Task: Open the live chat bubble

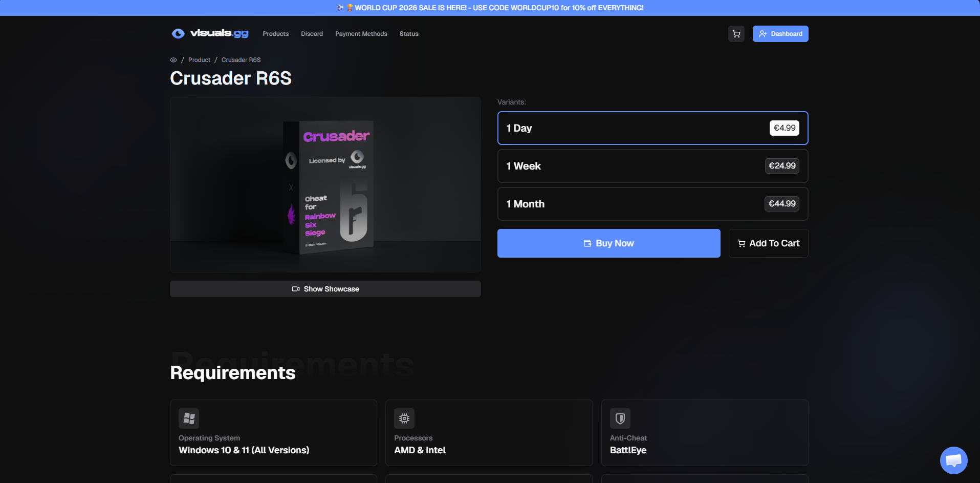Action: (x=953, y=460)
